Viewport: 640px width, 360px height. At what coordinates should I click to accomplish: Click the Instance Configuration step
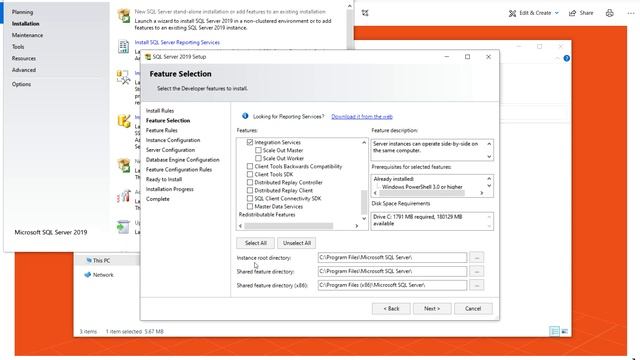point(173,140)
